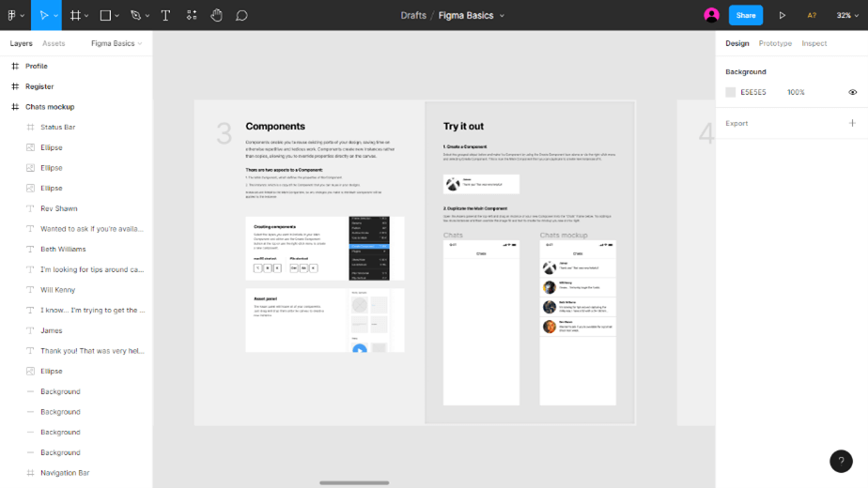Select the Comment tool
Viewport: 868px width, 488px height.
pos(241,16)
